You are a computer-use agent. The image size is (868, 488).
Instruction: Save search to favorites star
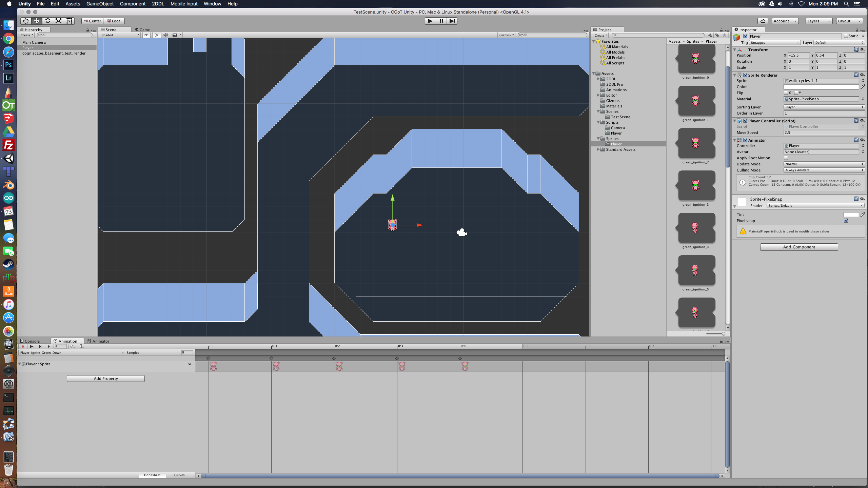725,35
